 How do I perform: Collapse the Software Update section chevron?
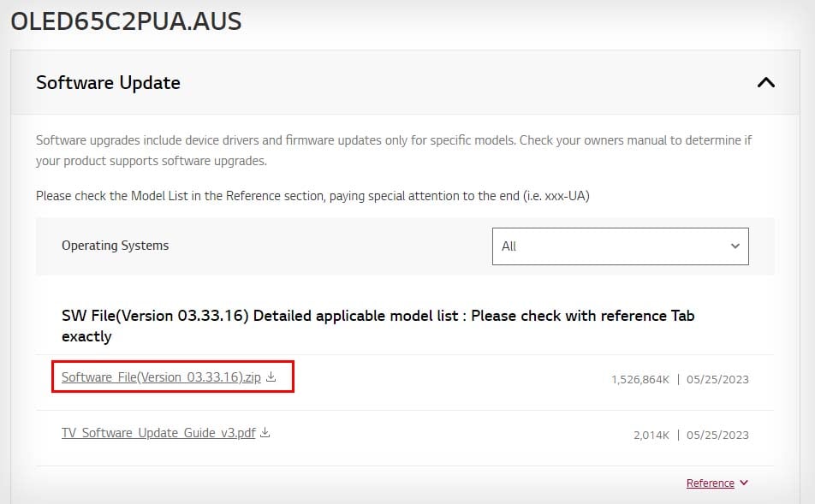(766, 83)
